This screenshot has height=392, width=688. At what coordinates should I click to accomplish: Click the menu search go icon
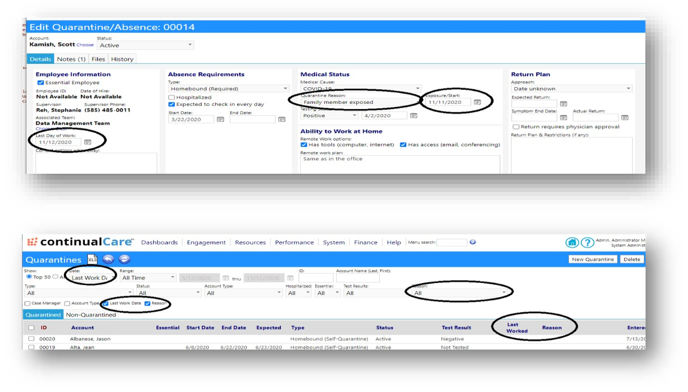[473, 242]
